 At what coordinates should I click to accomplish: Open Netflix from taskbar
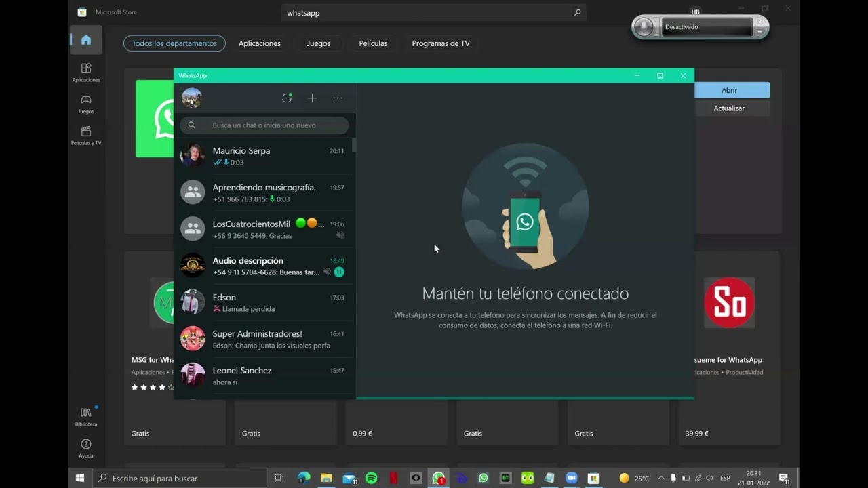coord(393,478)
